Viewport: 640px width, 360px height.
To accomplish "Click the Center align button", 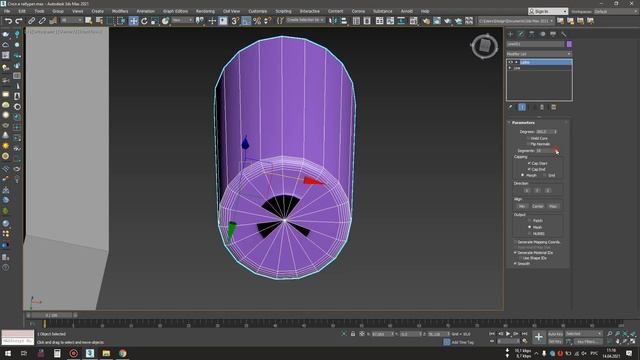I will point(538,206).
